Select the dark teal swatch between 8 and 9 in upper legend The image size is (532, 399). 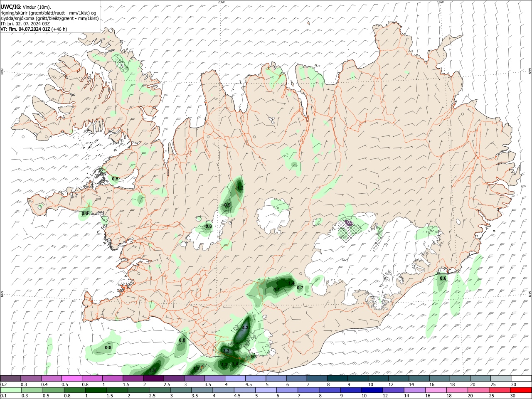[x=337, y=378]
